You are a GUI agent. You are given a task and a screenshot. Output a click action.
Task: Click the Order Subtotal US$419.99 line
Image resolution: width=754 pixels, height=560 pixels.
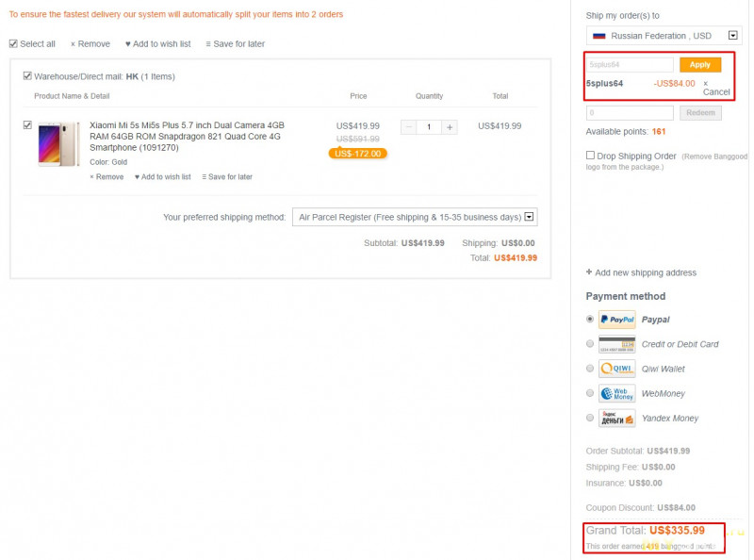click(x=638, y=451)
